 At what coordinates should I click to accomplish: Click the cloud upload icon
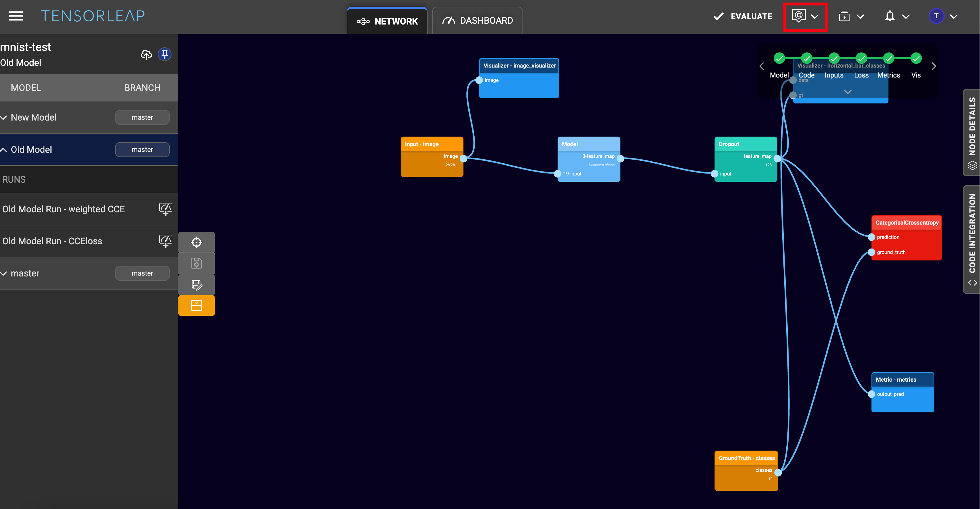(146, 54)
